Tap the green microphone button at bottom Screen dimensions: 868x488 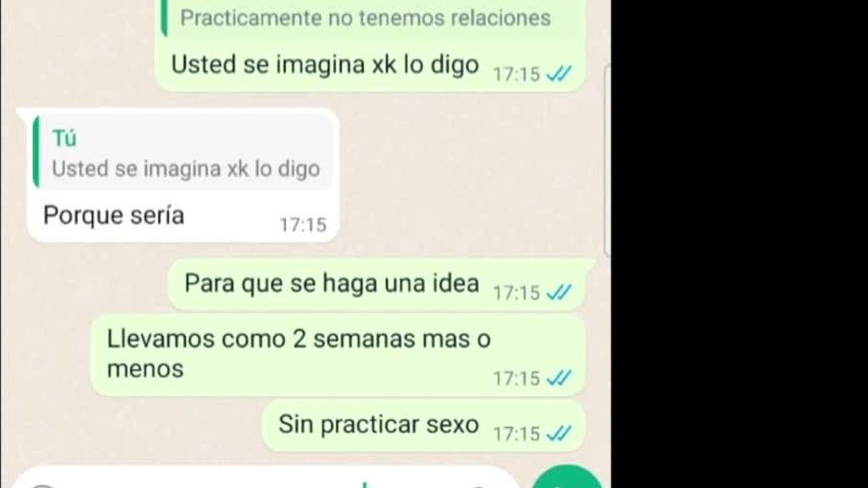(x=567, y=478)
